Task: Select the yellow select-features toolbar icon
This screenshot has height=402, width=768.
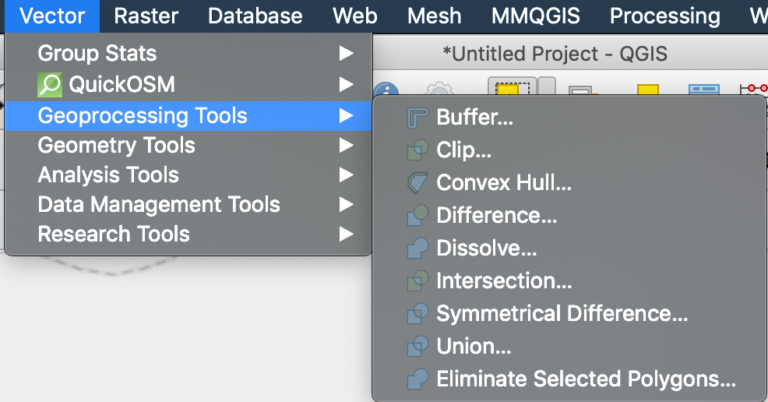Action: click(512, 87)
